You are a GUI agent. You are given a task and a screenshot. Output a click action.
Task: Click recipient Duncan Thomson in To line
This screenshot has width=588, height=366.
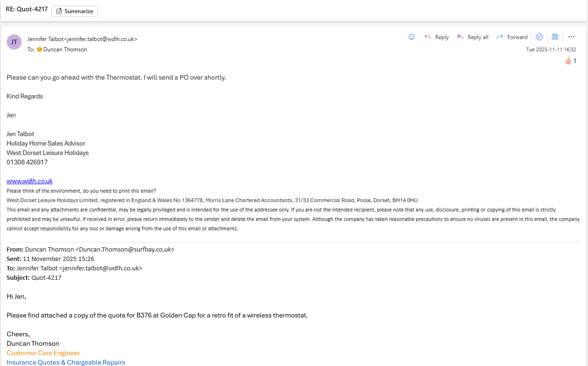point(65,49)
